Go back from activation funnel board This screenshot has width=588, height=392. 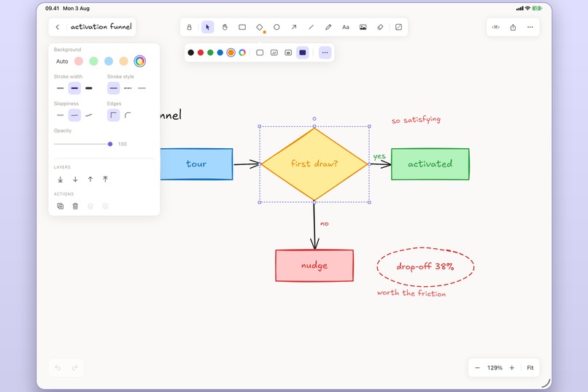[58, 27]
